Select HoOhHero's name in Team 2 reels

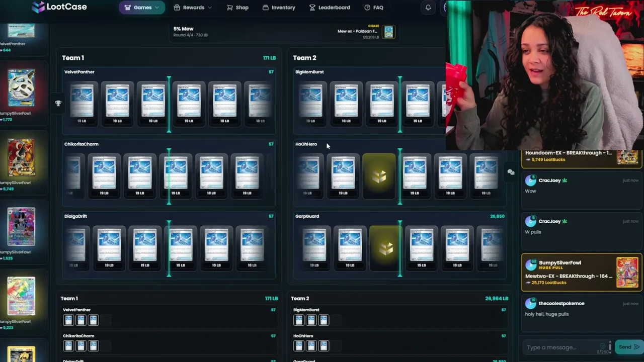[x=306, y=144]
